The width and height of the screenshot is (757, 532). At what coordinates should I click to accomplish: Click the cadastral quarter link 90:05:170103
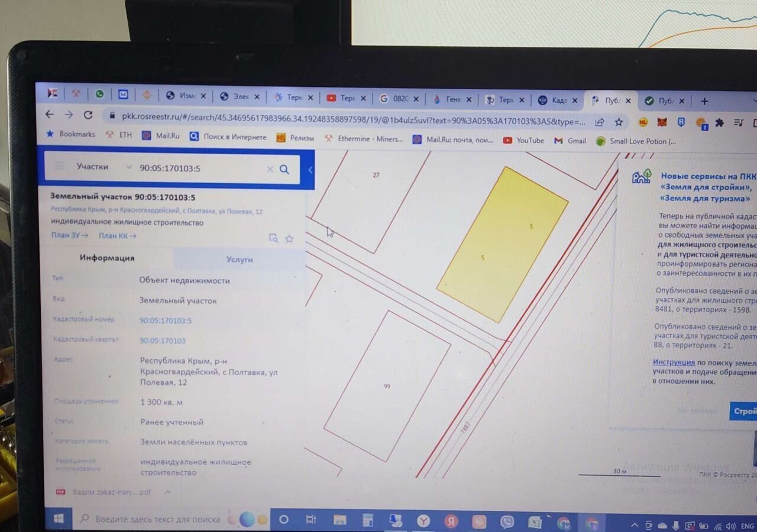click(x=163, y=340)
